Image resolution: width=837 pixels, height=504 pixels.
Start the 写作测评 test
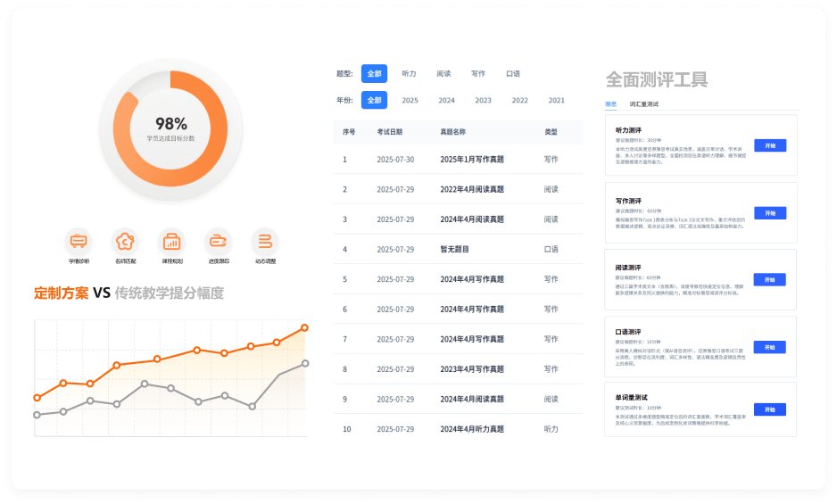coord(769,213)
